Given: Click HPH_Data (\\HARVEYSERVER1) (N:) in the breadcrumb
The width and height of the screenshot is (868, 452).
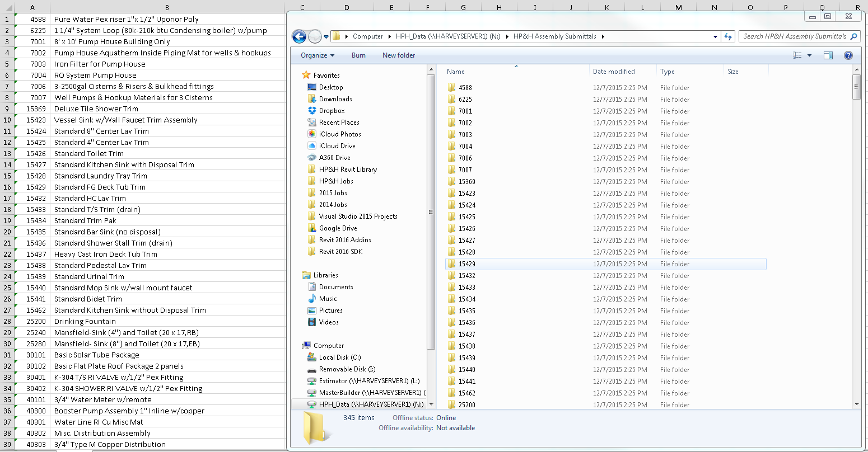Looking at the screenshot, I should [x=449, y=36].
